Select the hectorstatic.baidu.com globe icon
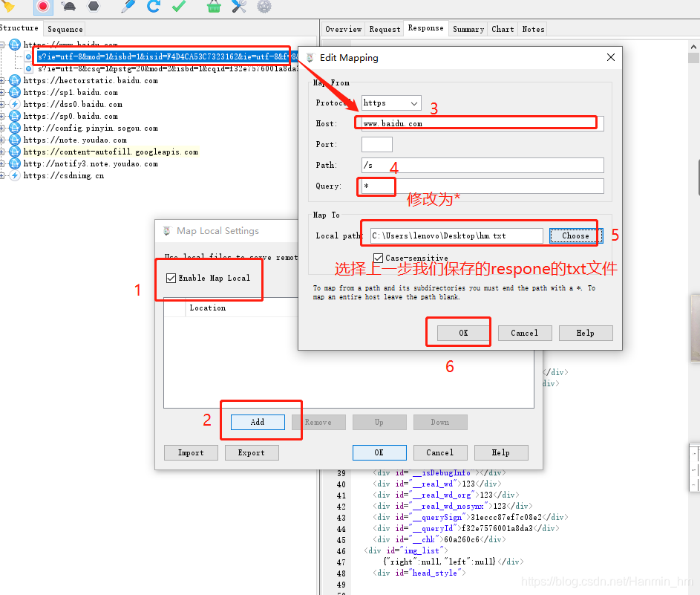Image resolution: width=700 pixels, height=595 pixels. (x=15, y=80)
